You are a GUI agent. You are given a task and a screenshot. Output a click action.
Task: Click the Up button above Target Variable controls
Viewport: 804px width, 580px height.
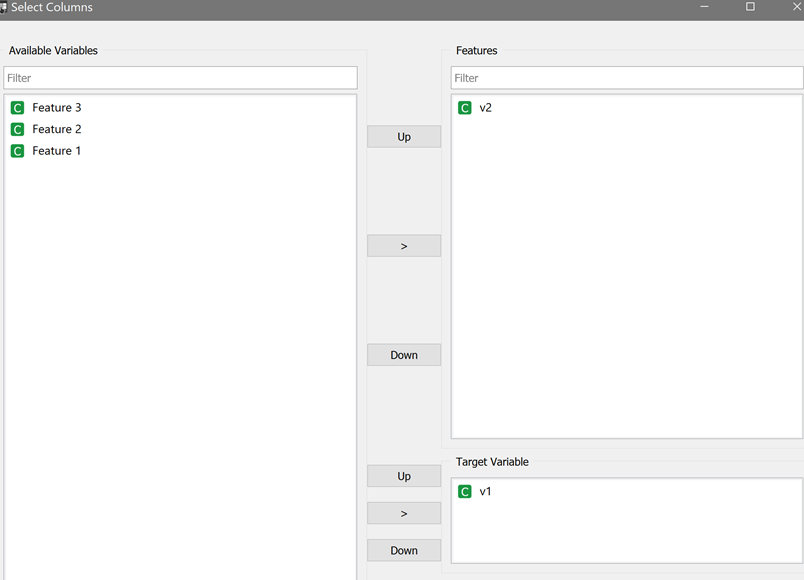pyautogui.click(x=403, y=476)
